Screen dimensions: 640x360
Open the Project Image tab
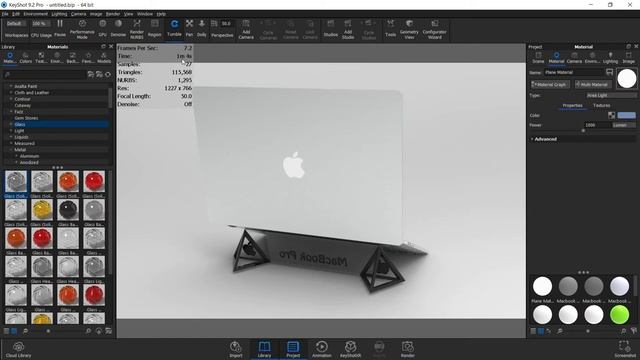click(629, 58)
